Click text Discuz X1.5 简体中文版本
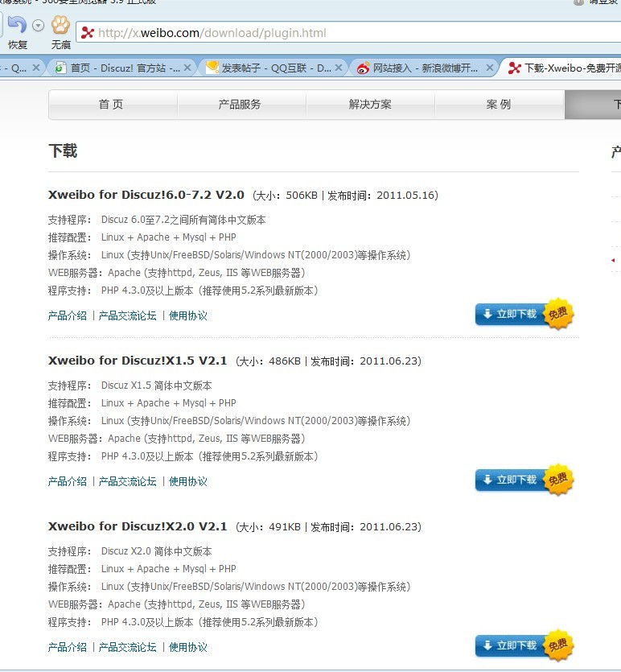Screen dimensions: 621x672 [x=156, y=385]
